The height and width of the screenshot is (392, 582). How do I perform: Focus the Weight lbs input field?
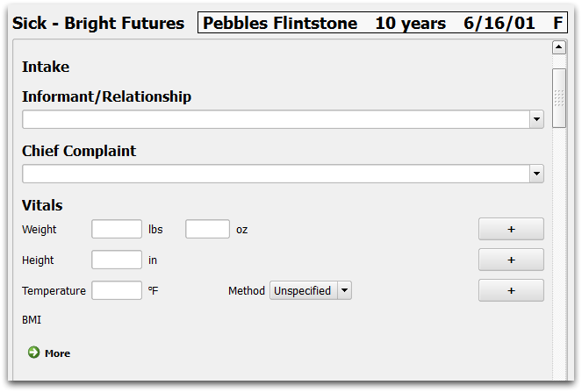pyautogui.click(x=117, y=229)
